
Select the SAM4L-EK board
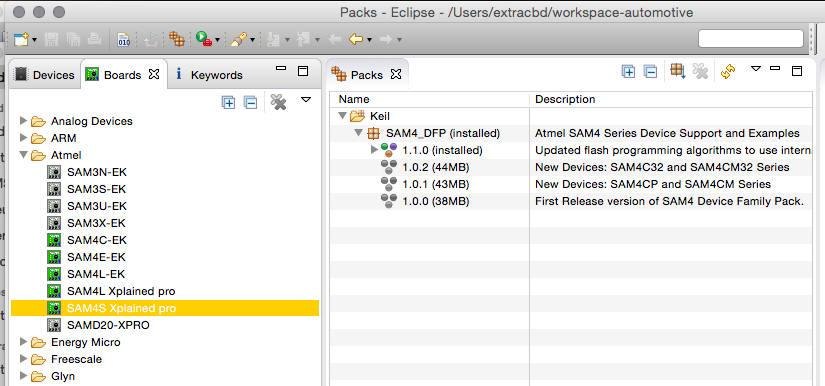point(96,274)
